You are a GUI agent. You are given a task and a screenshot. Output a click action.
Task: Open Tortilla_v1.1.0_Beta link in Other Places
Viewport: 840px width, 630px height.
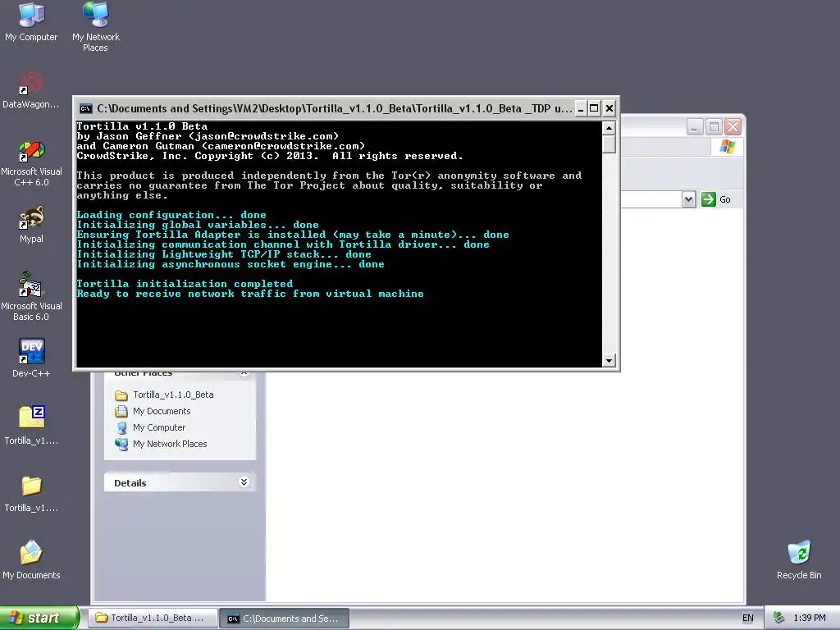[x=173, y=395]
